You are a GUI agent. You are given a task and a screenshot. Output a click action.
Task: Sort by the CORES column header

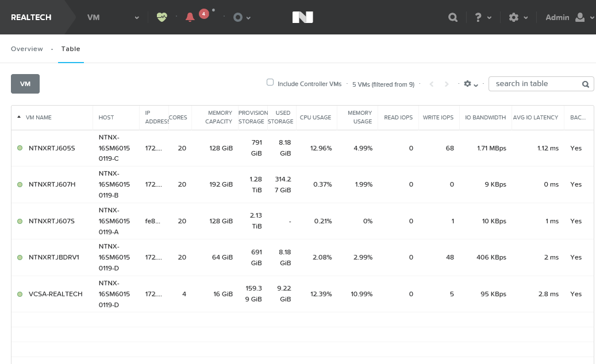point(178,117)
